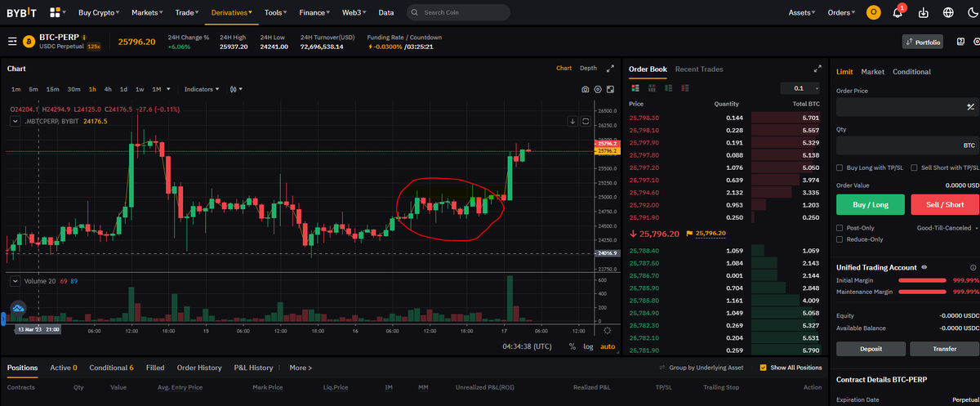Toggle log scale on chart

point(588,346)
